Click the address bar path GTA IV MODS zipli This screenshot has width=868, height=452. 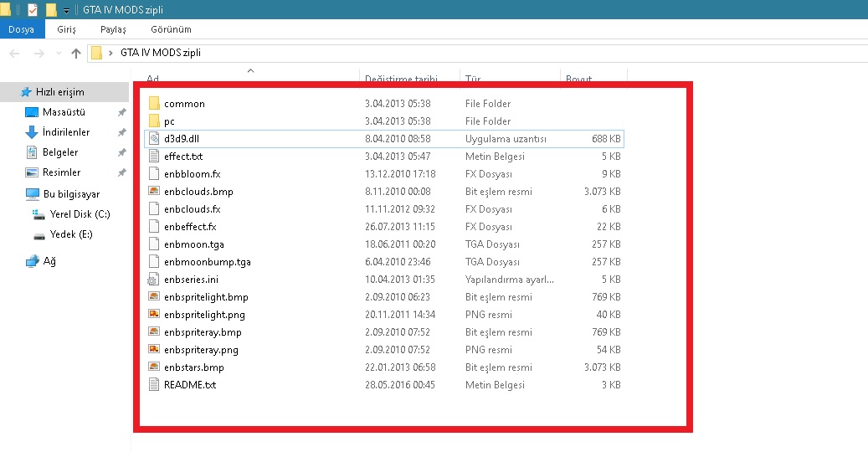coord(161,53)
